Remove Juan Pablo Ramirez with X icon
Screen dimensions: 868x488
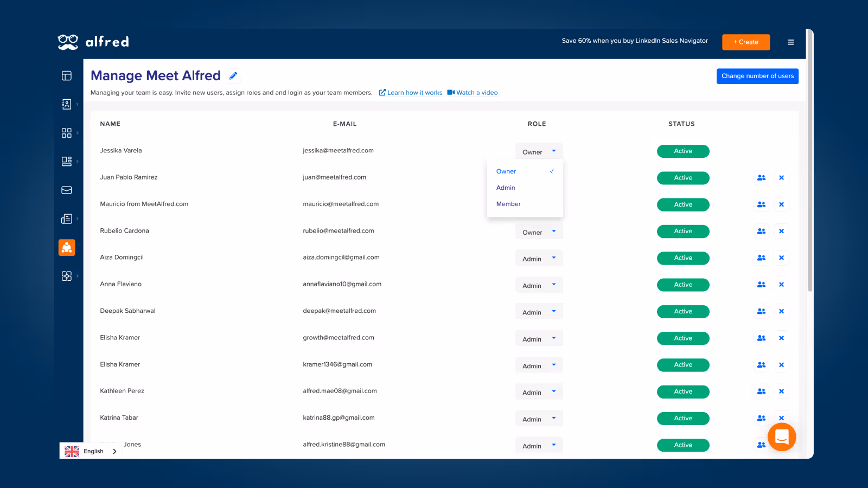[781, 178]
